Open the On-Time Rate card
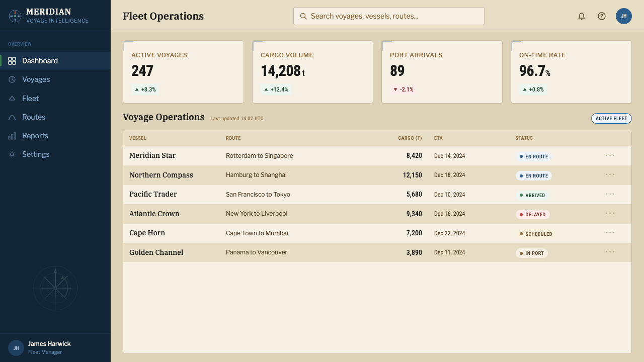 click(571, 72)
